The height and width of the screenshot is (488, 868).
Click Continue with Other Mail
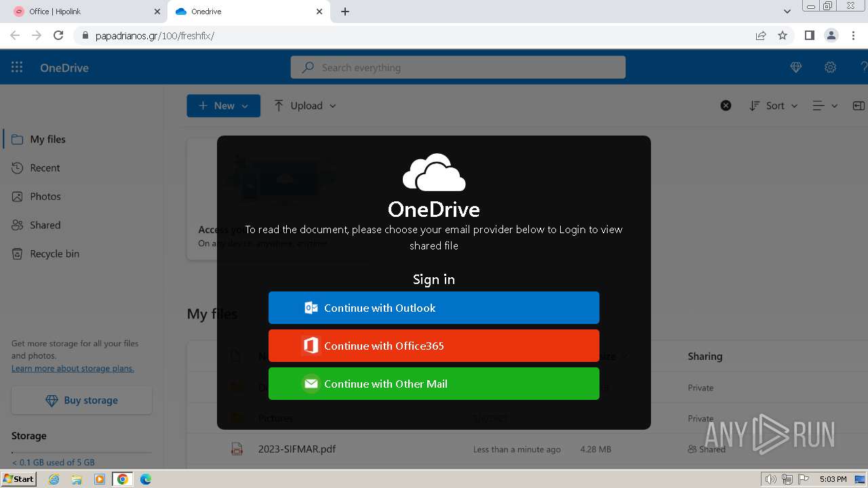[434, 384]
